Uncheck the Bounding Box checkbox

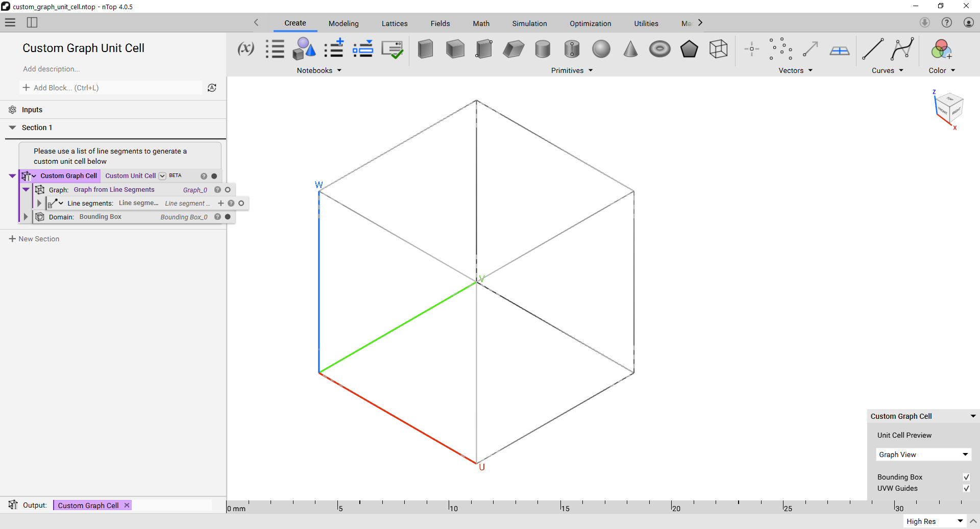point(966,477)
